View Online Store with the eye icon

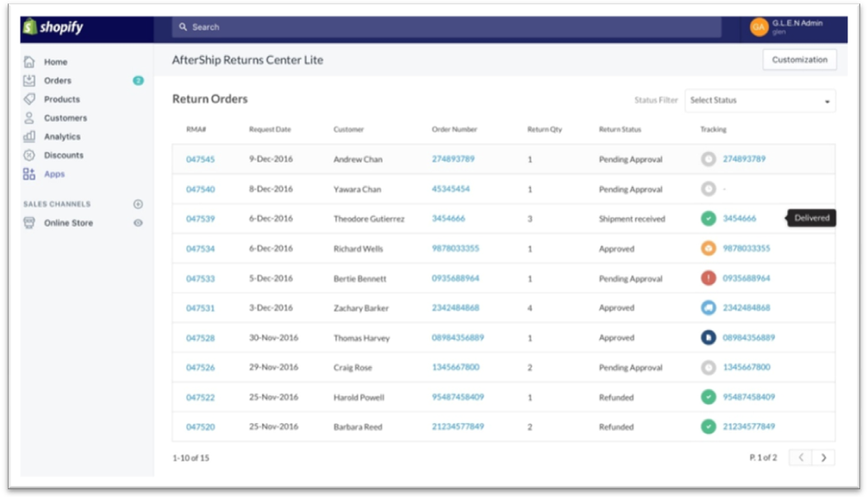click(x=138, y=222)
